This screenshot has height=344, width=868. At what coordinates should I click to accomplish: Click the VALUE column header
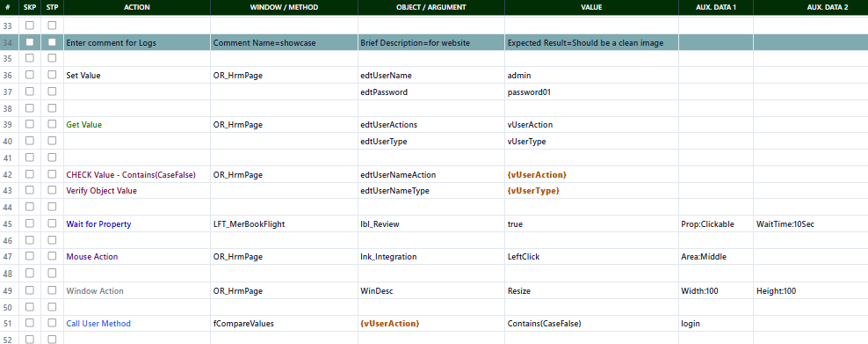point(592,7)
